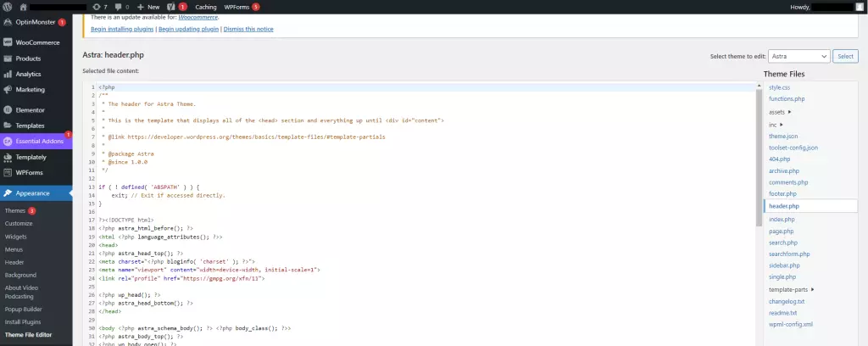Open the Background submenu item
The image size is (868, 346).
tap(20, 275)
